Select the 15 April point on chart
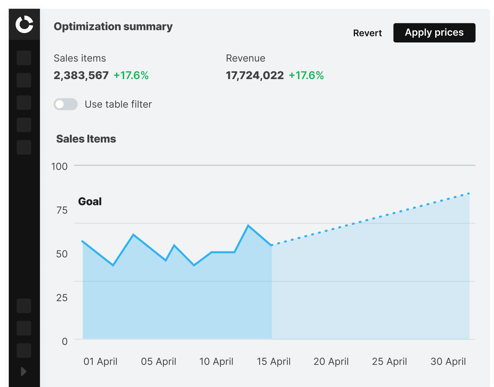Image resolution: width=494 pixels, height=387 pixels. (272, 245)
